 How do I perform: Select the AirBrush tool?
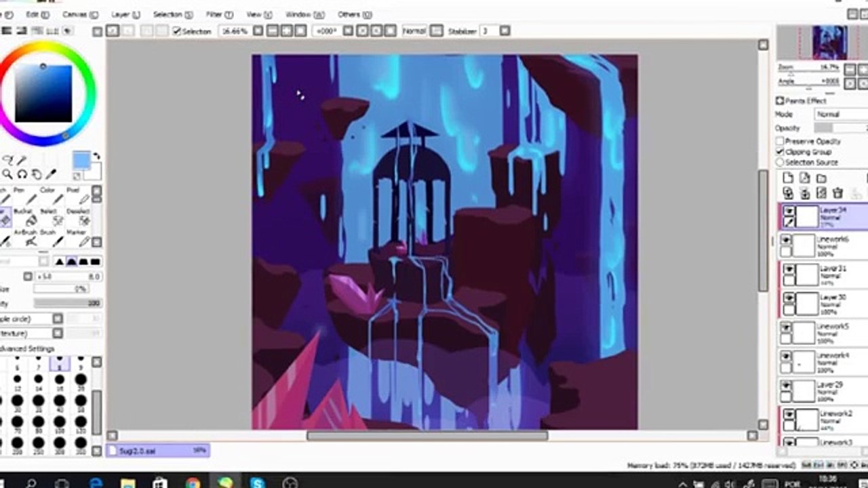[x=27, y=237]
